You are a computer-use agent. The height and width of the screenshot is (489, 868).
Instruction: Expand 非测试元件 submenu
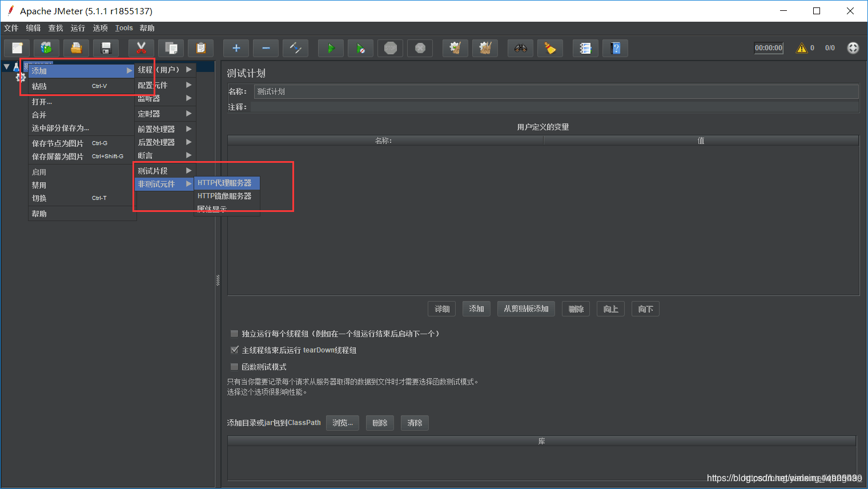tap(165, 184)
